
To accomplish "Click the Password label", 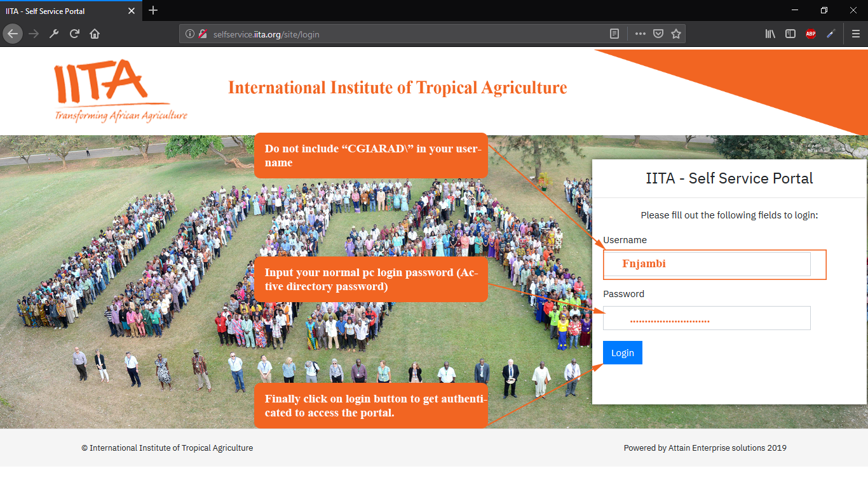I will [x=624, y=294].
